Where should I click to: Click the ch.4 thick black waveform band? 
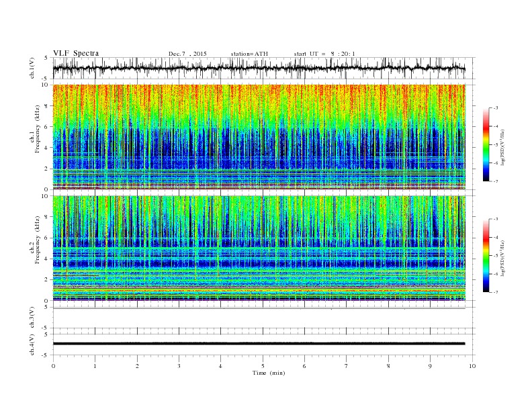point(259,344)
